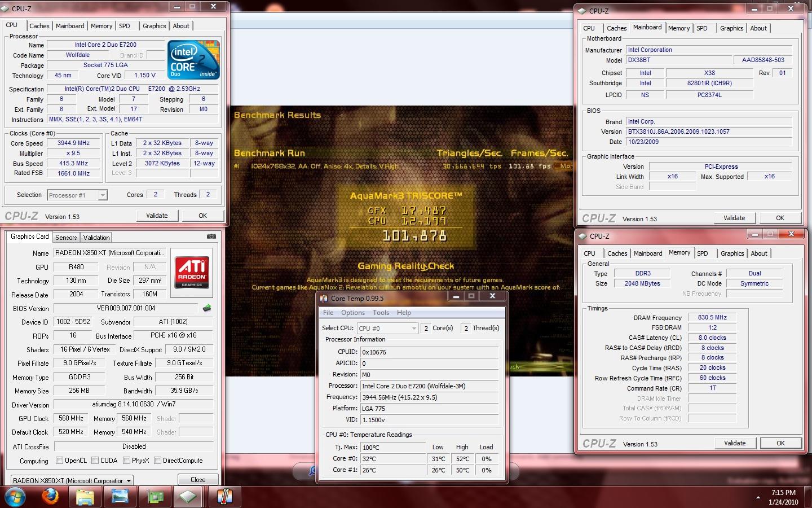Click the Driver Version atiumdag 8.14.10.0630 field
This screenshot has width=812, height=508.
pyautogui.click(x=134, y=404)
